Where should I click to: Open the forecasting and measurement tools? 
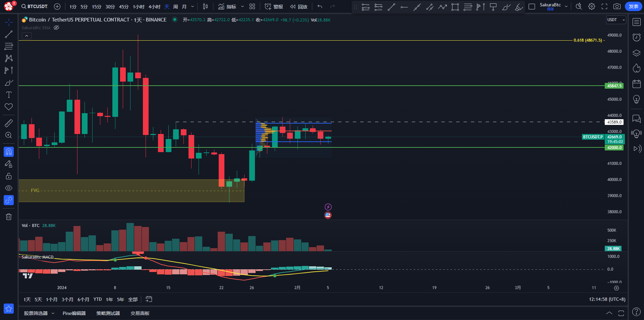[x=9, y=70]
